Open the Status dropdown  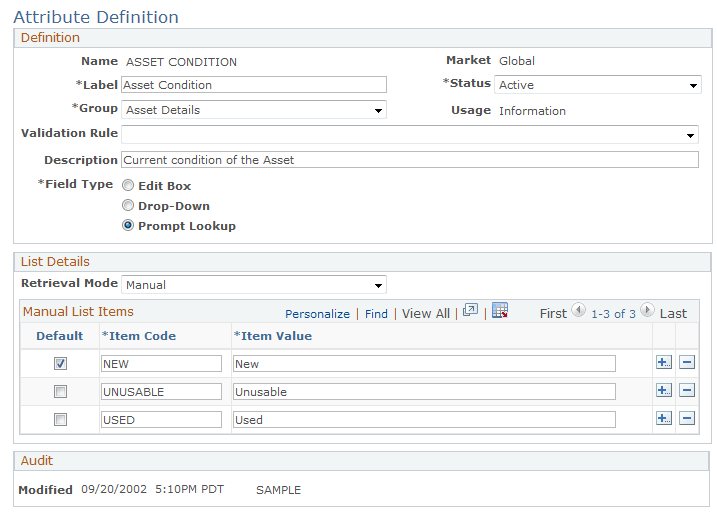pos(598,85)
